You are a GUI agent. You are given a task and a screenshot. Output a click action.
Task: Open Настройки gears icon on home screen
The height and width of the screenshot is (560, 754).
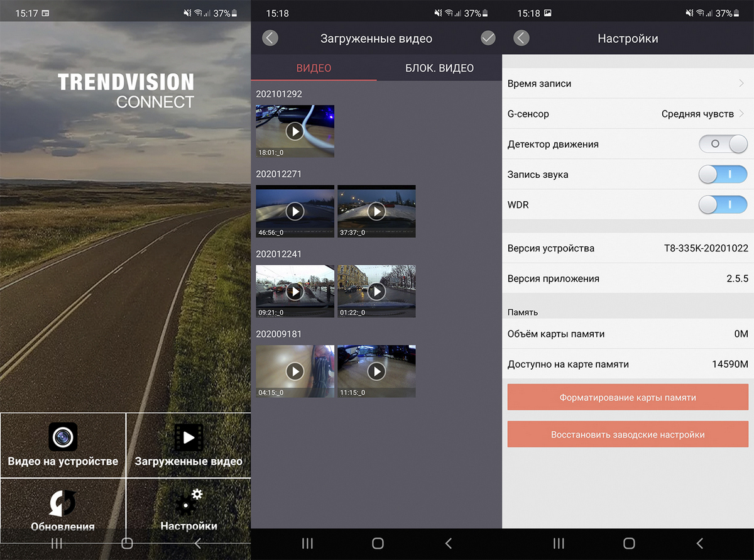coord(188,502)
